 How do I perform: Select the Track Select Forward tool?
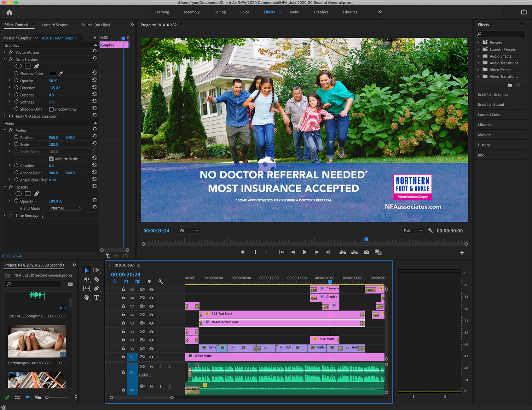coord(96,270)
